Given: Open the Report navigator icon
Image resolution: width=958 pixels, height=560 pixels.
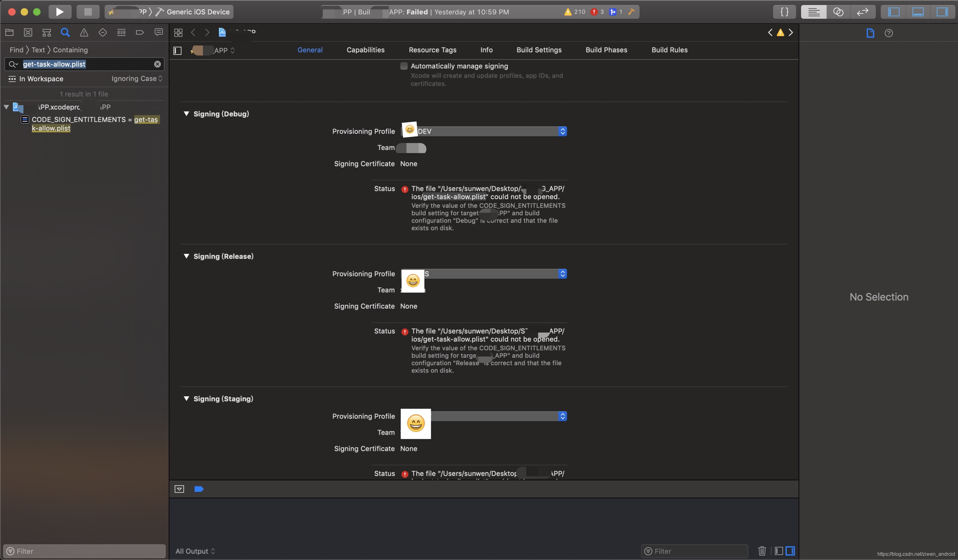Looking at the screenshot, I should tap(158, 32).
